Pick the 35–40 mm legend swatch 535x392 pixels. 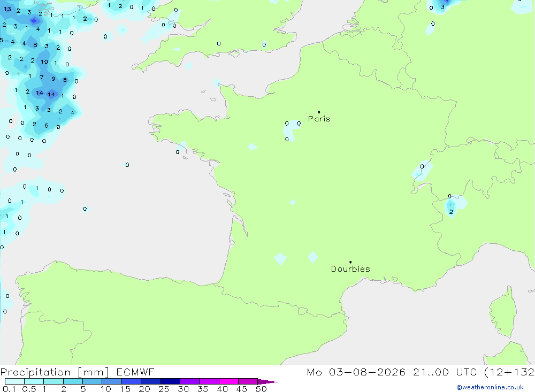[x=209, y=381]
